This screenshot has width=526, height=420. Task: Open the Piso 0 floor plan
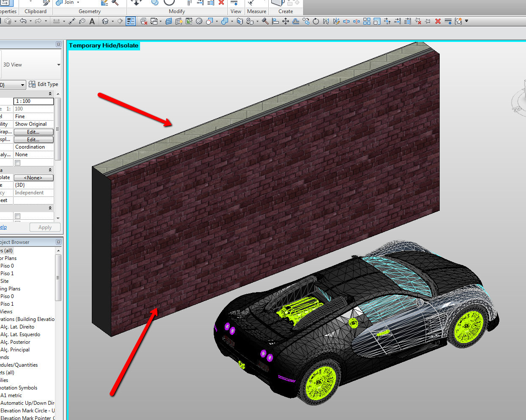[x=7, y=266]
